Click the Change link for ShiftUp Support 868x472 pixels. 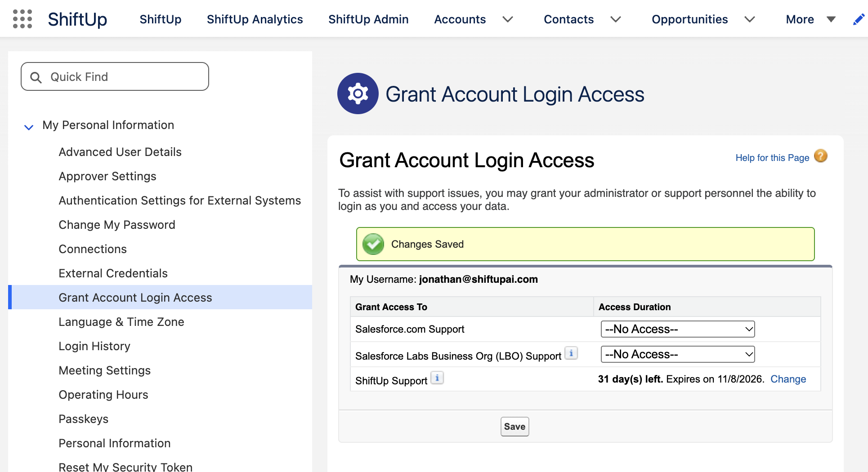click(x=788, y=379)
